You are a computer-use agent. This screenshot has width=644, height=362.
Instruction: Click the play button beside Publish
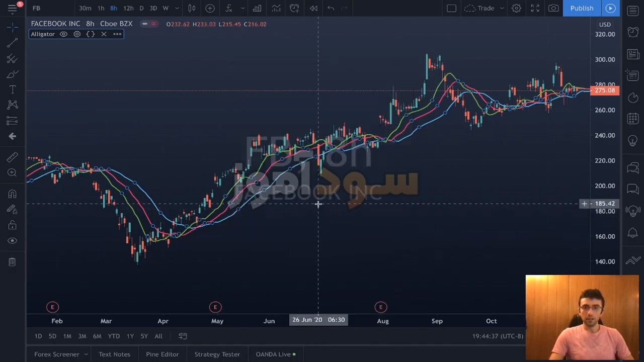(x=610, y=8)
